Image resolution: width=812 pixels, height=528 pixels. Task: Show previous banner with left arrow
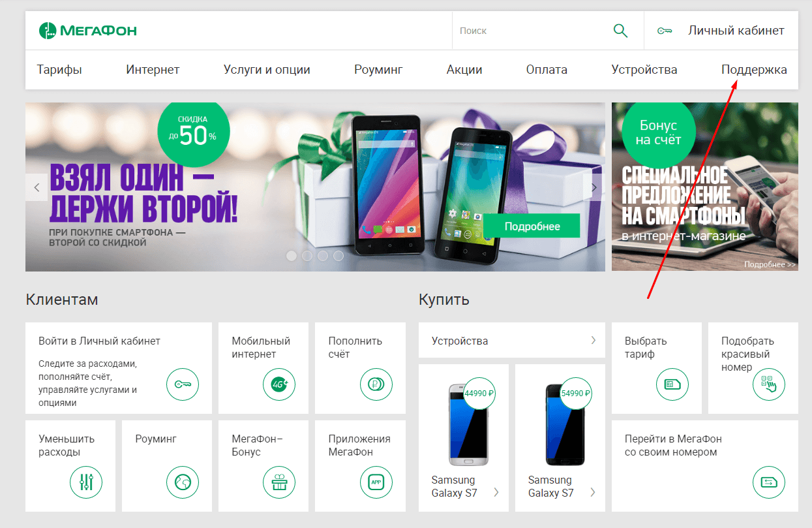(37, 187)
